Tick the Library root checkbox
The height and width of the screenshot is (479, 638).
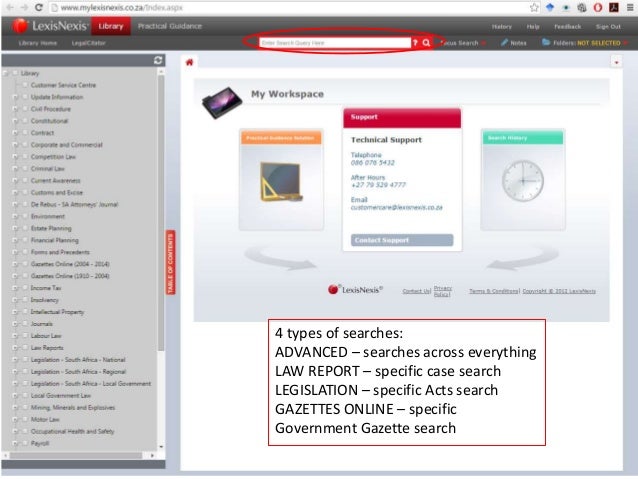point(15,73)
